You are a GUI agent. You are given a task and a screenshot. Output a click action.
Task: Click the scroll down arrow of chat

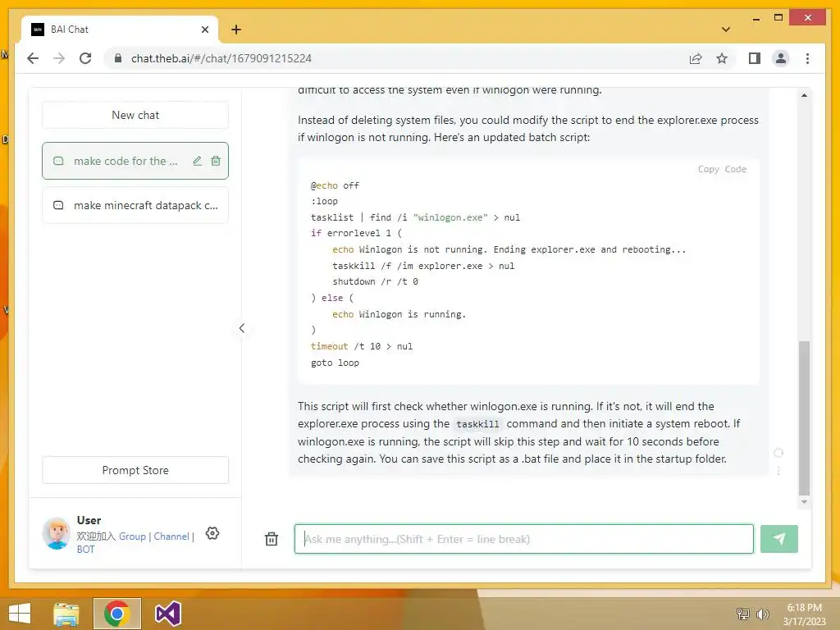click(x=804, y=502)
